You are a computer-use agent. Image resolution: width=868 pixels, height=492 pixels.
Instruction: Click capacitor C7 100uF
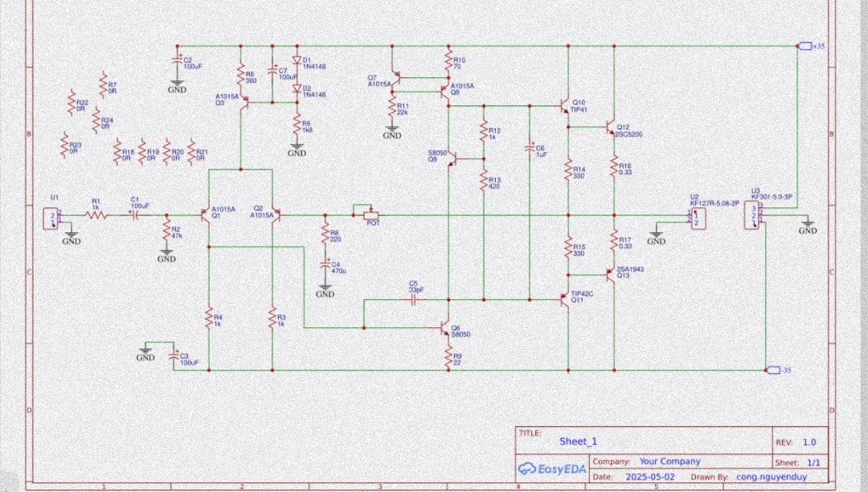(272, 70)
